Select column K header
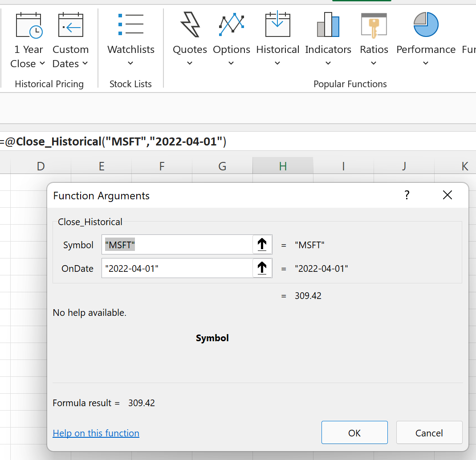Screen dimensions: 476x460 (x=456, y=166)
